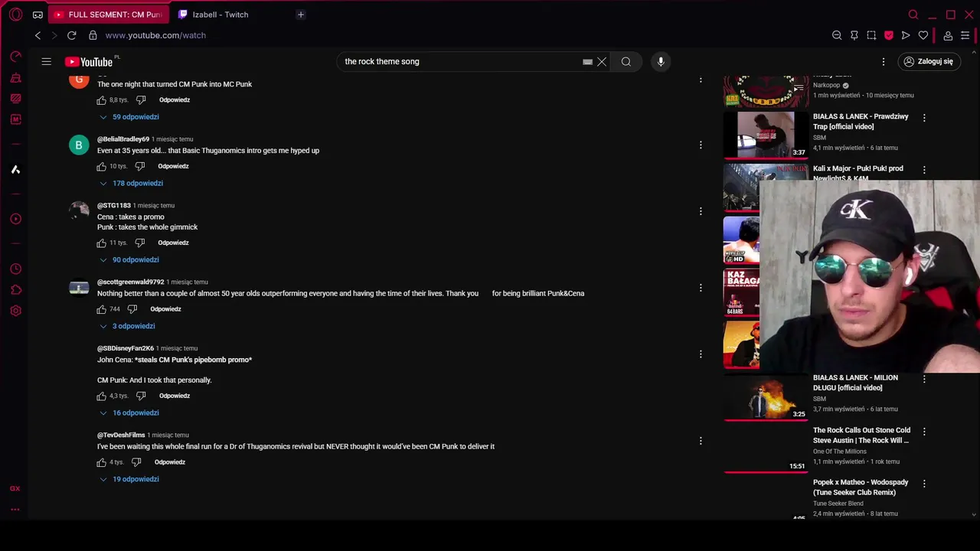The height and width of the screenshot is (551, 980).
Task: Open The Rock Calls Out Stone Cold video
Action: [861, 435]
